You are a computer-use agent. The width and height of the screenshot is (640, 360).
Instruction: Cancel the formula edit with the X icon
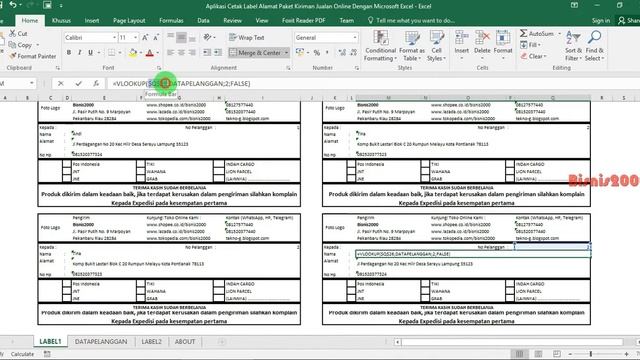(x=60, y=83)
